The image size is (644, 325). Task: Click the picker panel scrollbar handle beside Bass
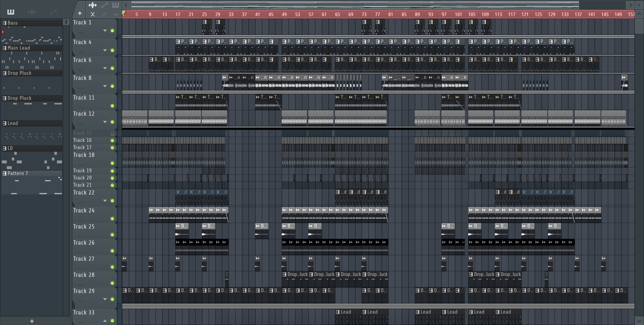[x=66, y=22]
